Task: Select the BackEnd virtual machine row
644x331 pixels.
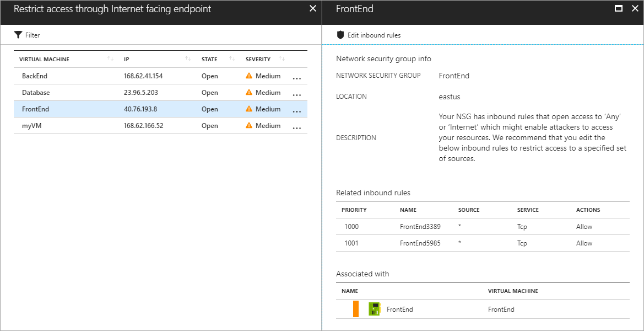Action: click(35, 76)
